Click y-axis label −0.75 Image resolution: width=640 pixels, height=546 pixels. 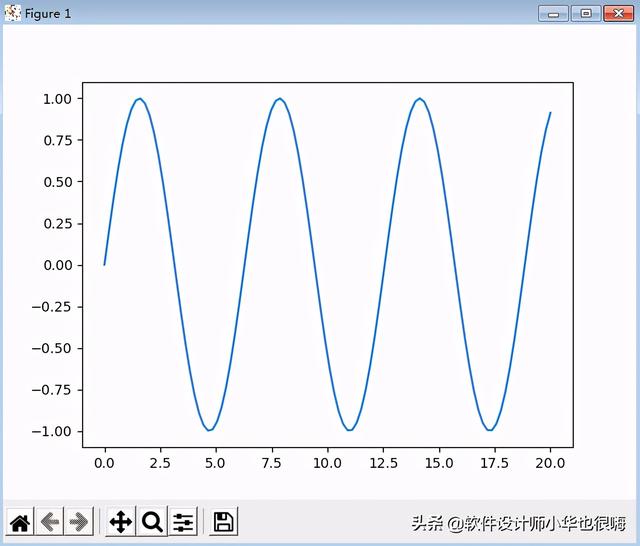[x=52, y=390]
